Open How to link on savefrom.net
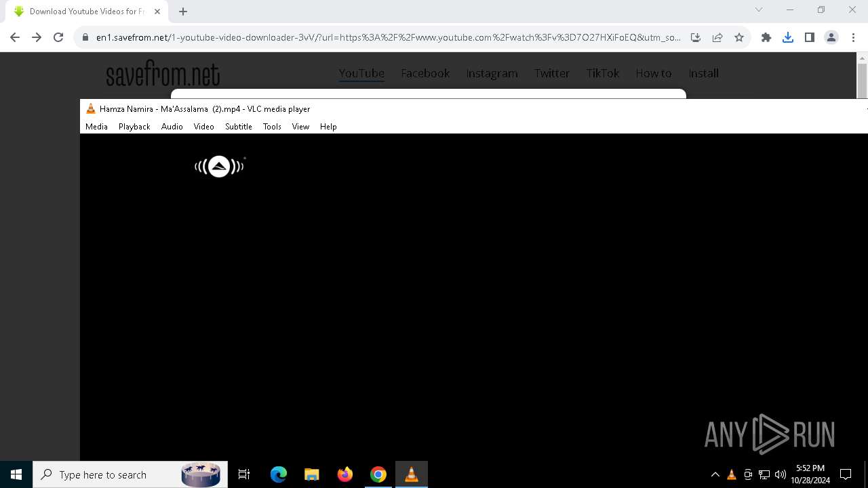This screenshot has height=488, width=868. coord(653,73)
